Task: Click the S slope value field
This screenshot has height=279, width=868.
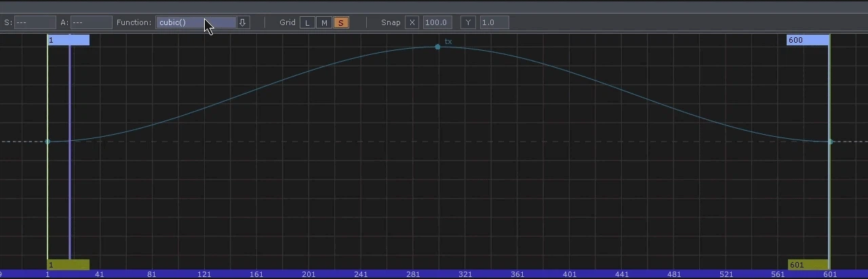Action: (x=35, y=22)
